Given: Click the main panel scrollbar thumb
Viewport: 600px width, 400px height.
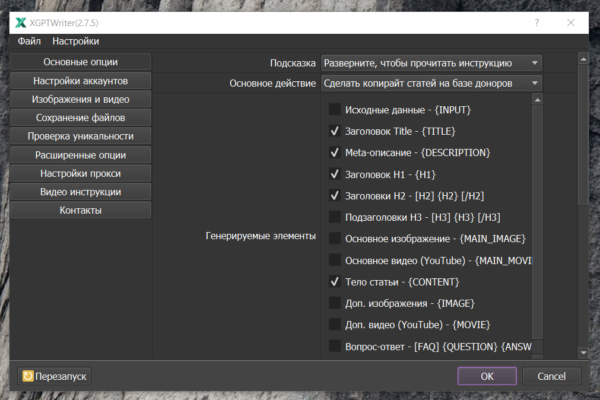Looking at the screenshot, I should pyautogui.click(x=583, y=135).
